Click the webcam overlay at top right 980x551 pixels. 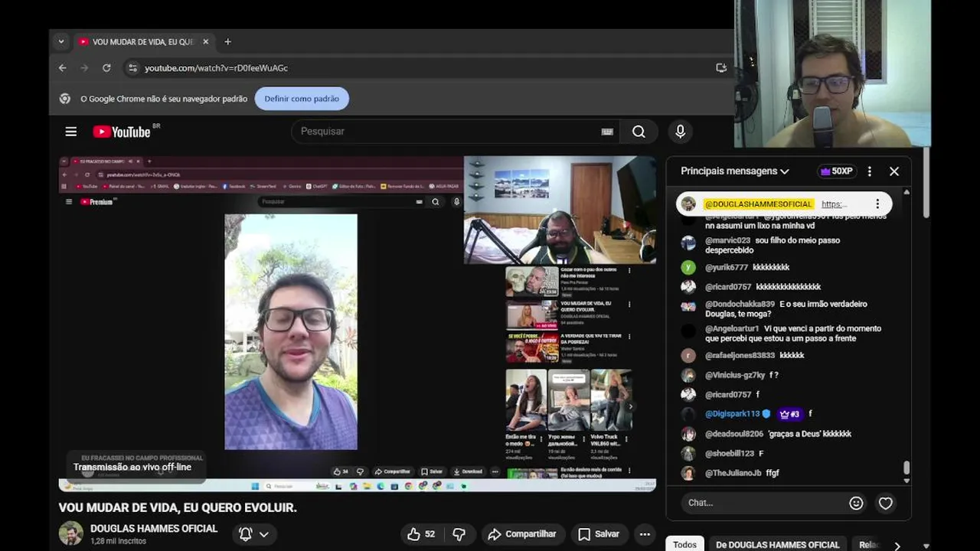(x=833, y=73)
